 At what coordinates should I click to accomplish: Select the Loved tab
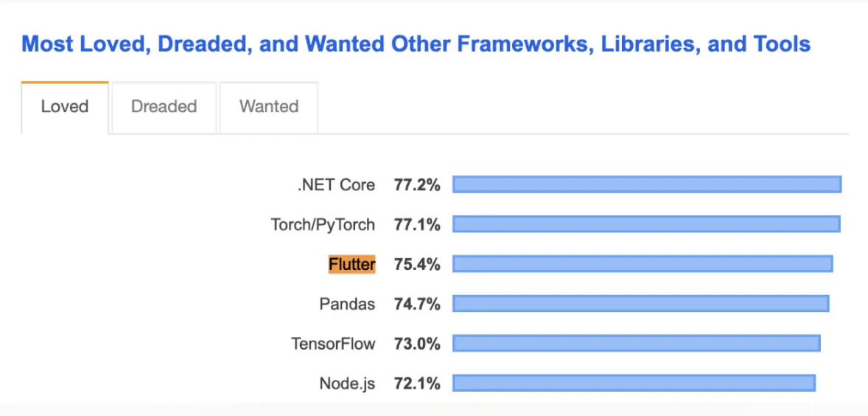click(65, 107)
